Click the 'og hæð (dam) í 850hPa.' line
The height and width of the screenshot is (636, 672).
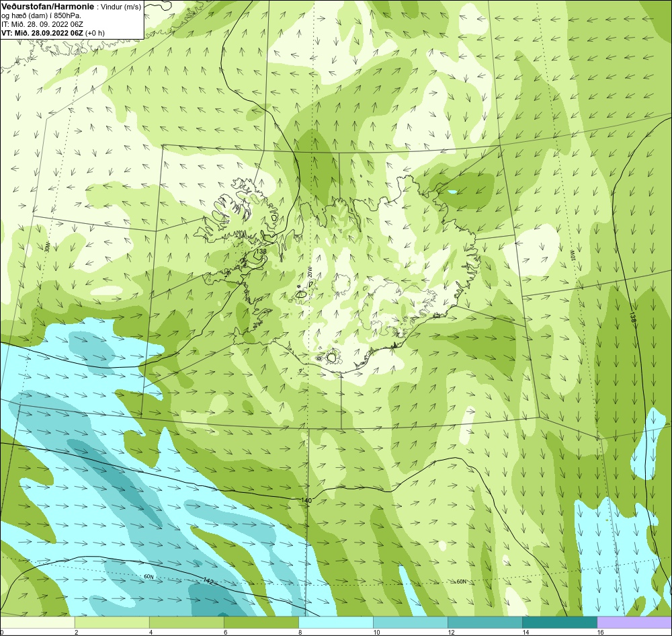(42, 15)
